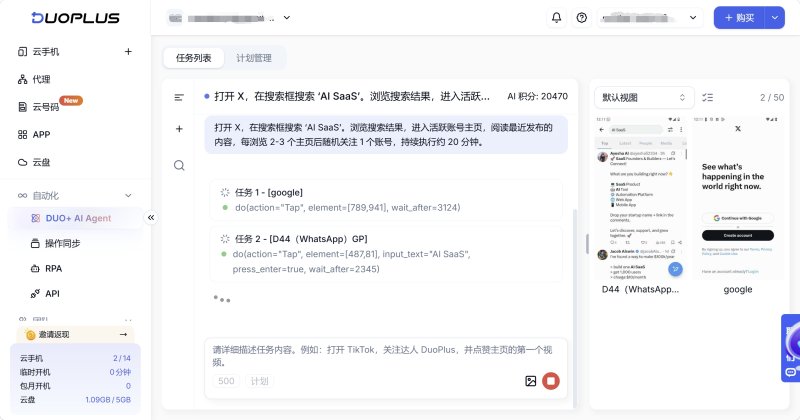Image resolution: width=800 pixels, height=420 pixels.
Task: Switch to the 任务列表 tab
Action: [x=193, y=58]
